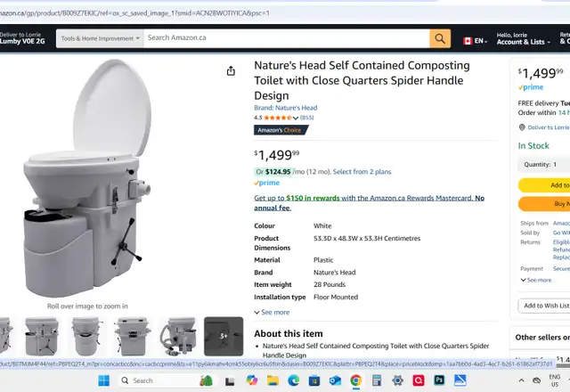Click the orange search magnifier button
Image resolution: width=570 pixels, height=392 pixels.
[x=440, y=38]
